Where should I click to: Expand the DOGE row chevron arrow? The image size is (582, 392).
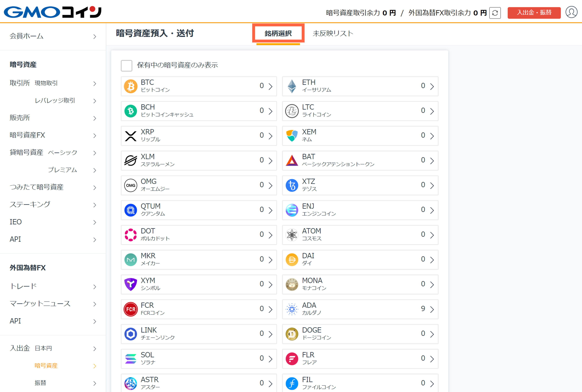432,334
